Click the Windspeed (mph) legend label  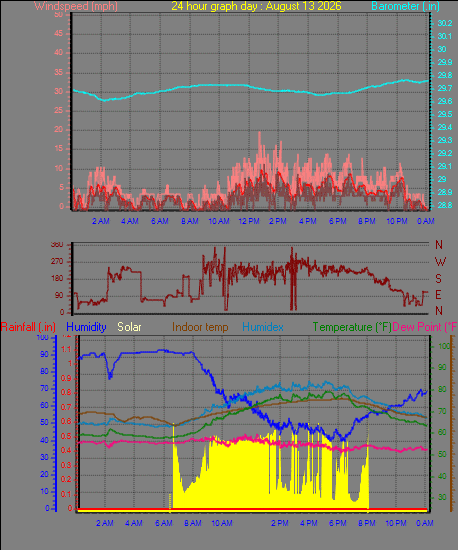(x=76, y=6)
